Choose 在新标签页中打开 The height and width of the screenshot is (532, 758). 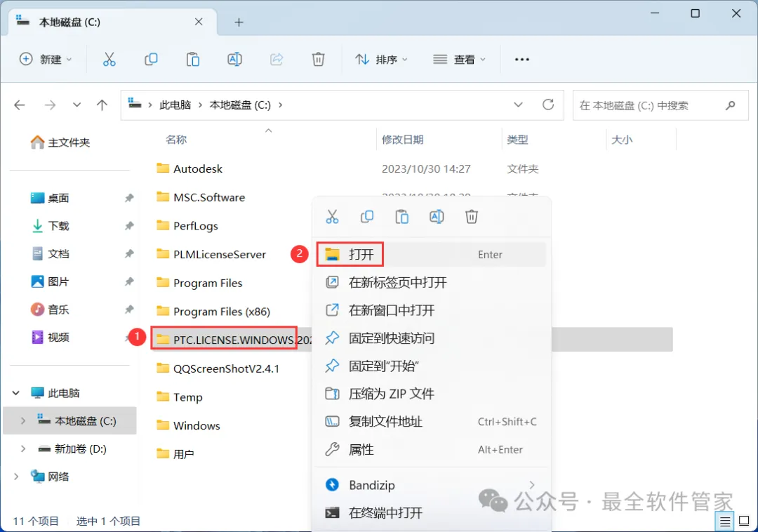[431, 282]
